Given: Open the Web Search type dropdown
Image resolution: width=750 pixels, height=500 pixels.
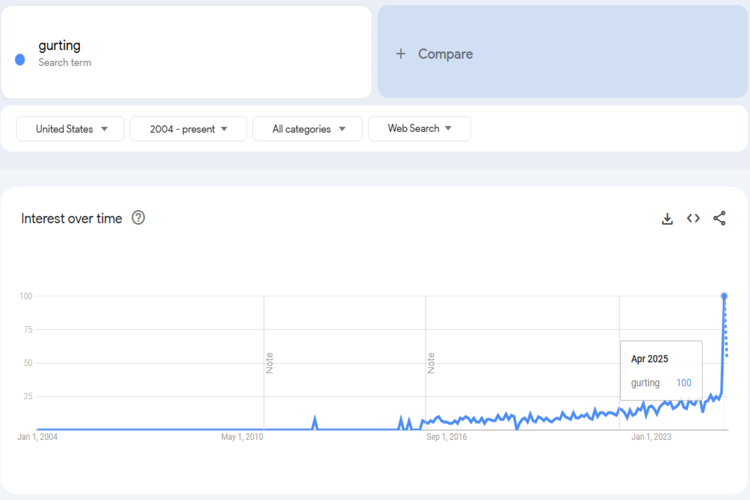Looking at the screenshot, I should (x=419, y=128).
